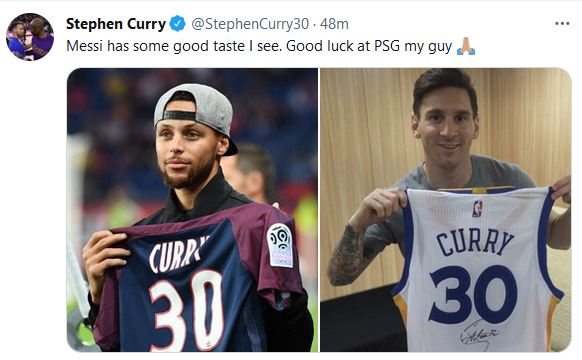Click the NBA logo on the white jersey
The image size is (582, 360).
[477, 209]
